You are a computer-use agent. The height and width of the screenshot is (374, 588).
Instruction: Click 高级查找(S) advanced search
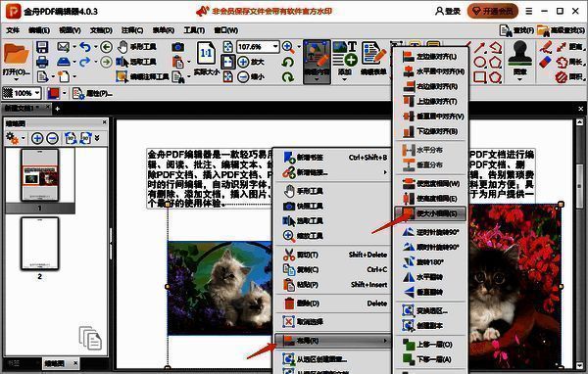561,30
